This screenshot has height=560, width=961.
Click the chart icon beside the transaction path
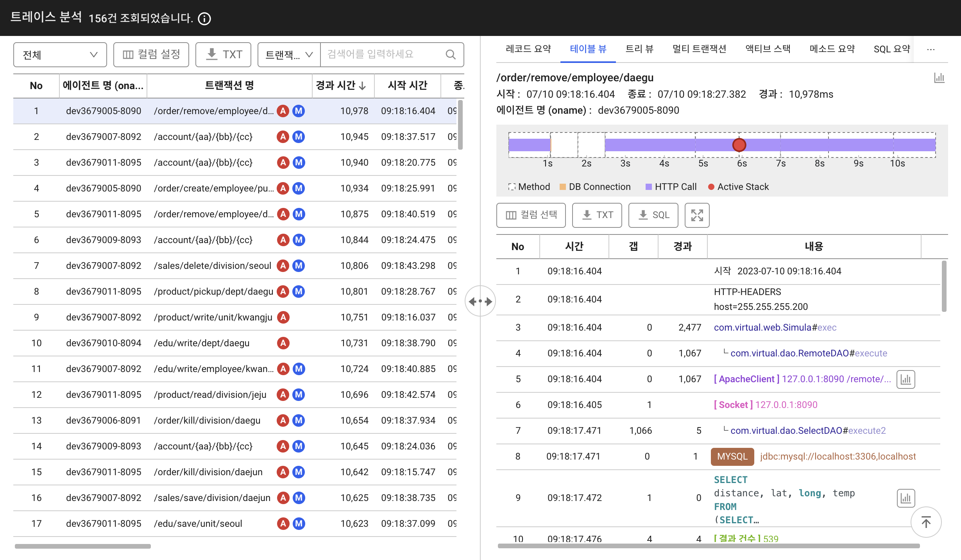939,78
